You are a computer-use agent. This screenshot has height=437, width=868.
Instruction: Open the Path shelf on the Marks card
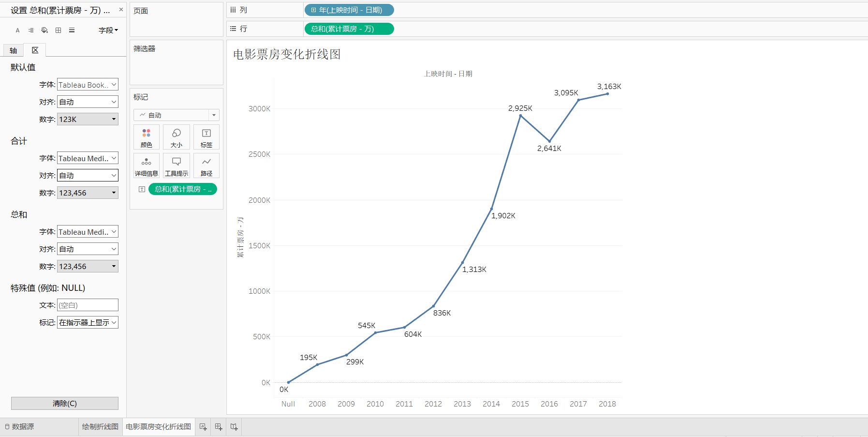(x=206, y=166)
